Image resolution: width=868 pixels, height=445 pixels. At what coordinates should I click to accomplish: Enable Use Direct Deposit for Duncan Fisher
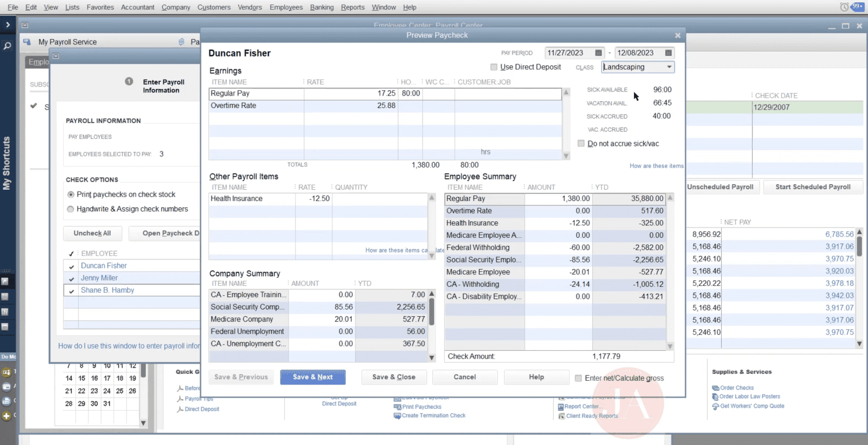point(493,67)
